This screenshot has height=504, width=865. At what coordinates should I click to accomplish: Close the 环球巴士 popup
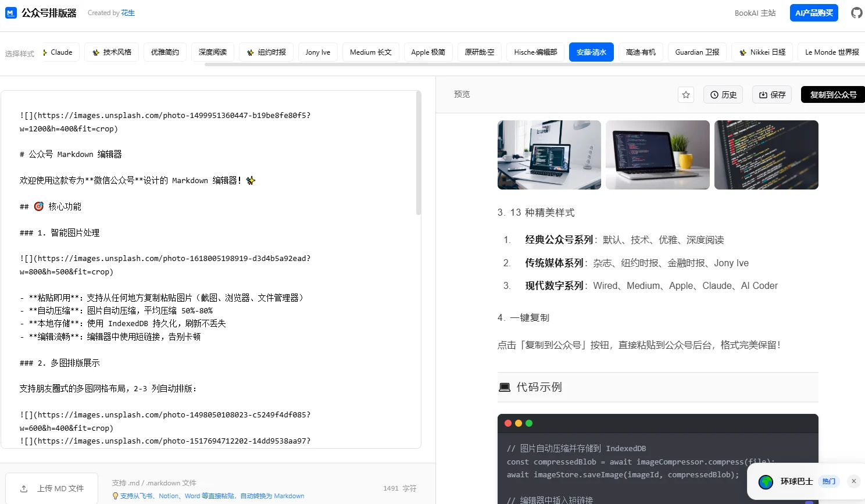(x=853, y=481)
